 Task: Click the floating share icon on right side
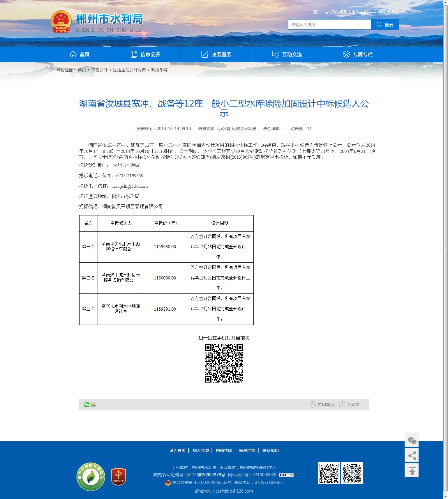pyautogui.click(x=412, y=455)
